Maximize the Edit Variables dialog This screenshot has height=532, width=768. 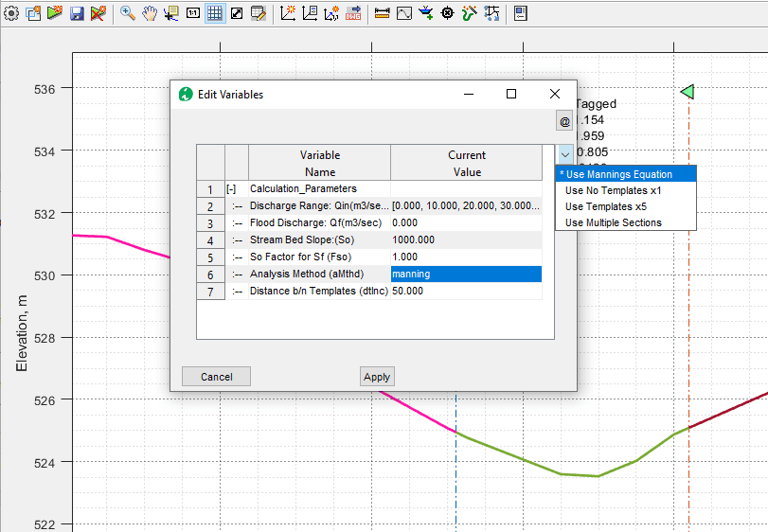click(511, 94)
